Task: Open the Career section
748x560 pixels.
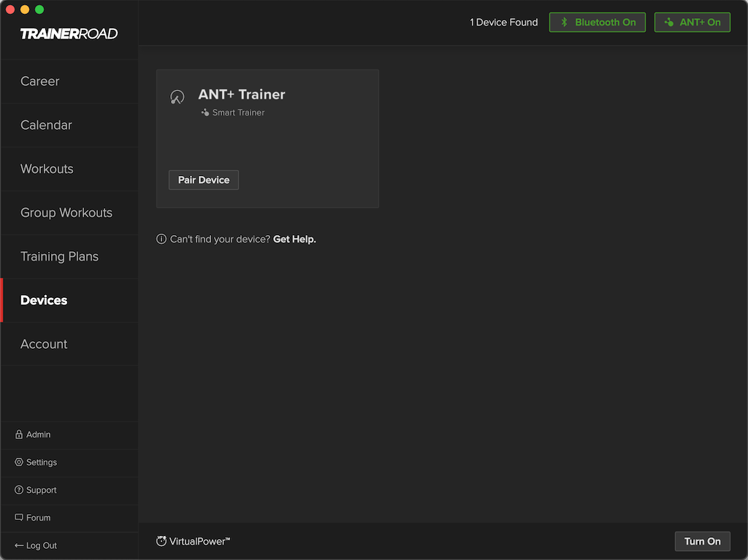Action: 69,81
